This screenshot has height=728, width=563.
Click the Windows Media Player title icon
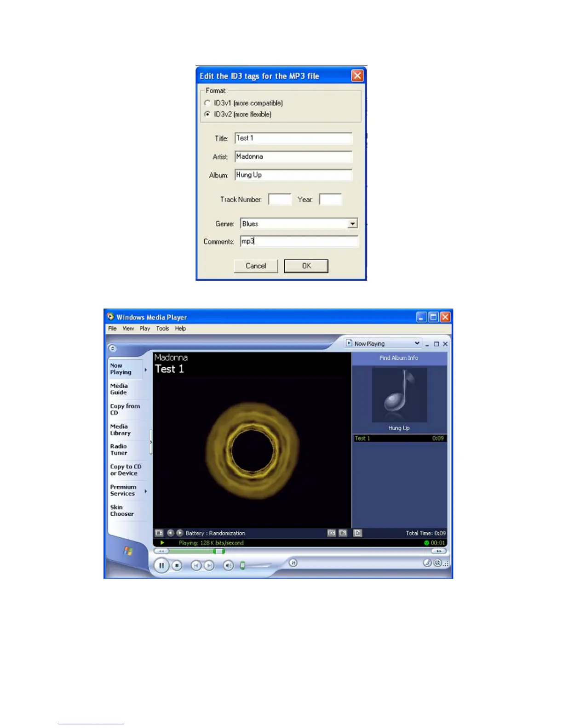tap(110, 317)
